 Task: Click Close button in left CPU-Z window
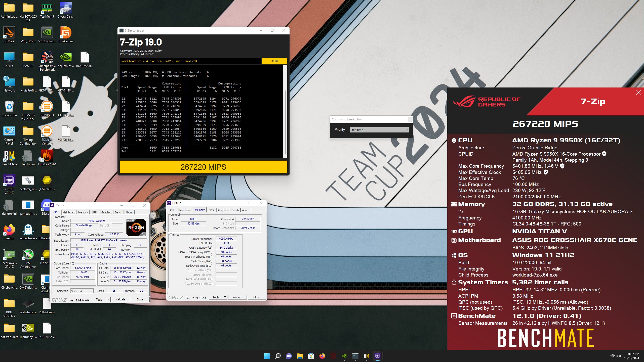[140, 299]
